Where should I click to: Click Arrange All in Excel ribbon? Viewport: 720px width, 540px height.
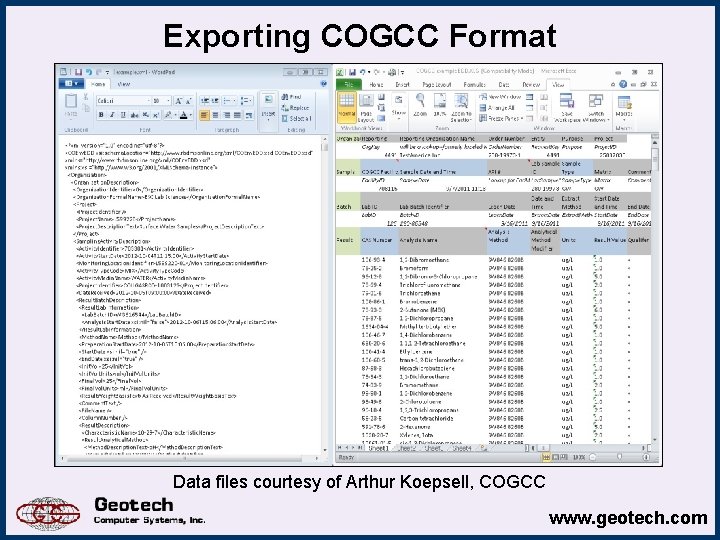click(x=497, y=107)
